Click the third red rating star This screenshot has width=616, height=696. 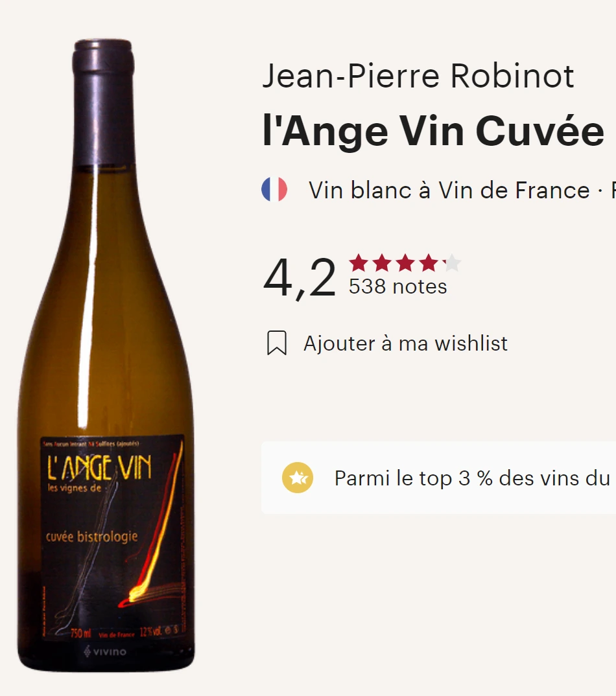click(x=405, y=262)
